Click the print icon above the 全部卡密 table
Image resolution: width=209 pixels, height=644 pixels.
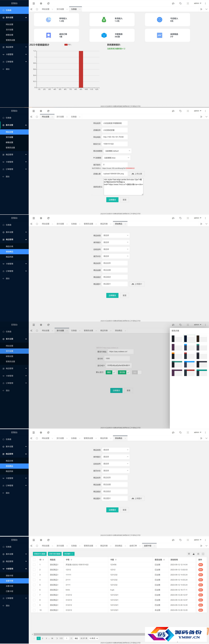198,554
